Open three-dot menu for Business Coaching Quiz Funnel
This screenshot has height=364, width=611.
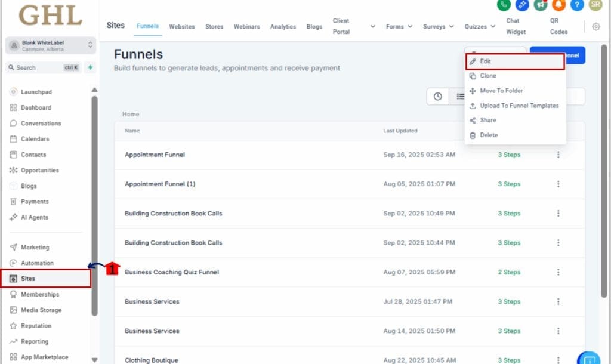(558, 272)
